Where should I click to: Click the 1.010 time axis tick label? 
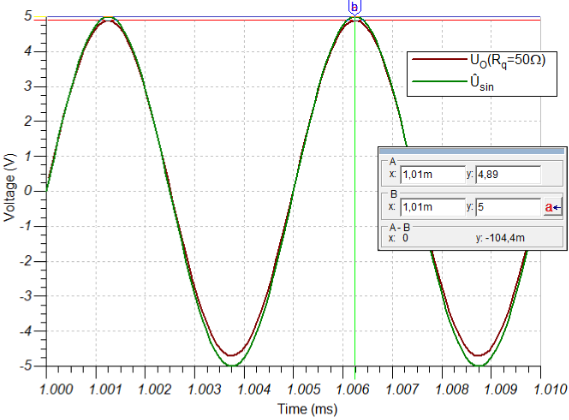550,390
